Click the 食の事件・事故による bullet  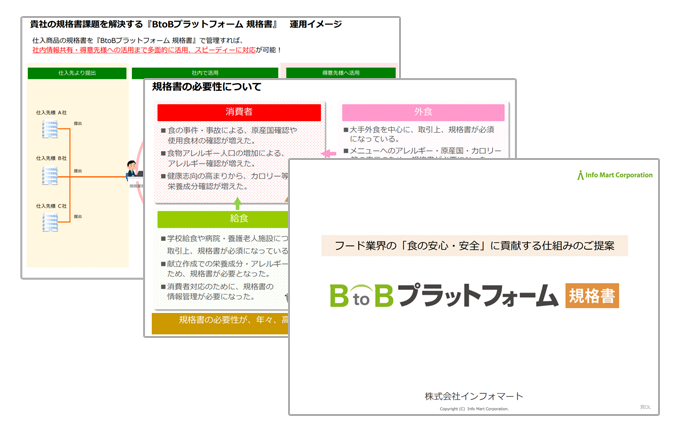point(229,136)
